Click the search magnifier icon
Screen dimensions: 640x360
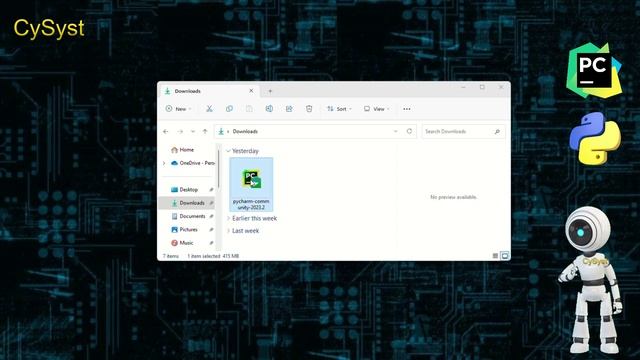[x=497, y=131]
